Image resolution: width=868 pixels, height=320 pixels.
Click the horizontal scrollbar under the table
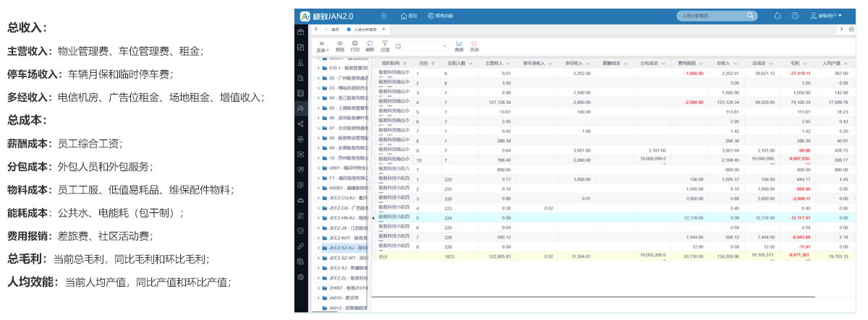(593, 297)
